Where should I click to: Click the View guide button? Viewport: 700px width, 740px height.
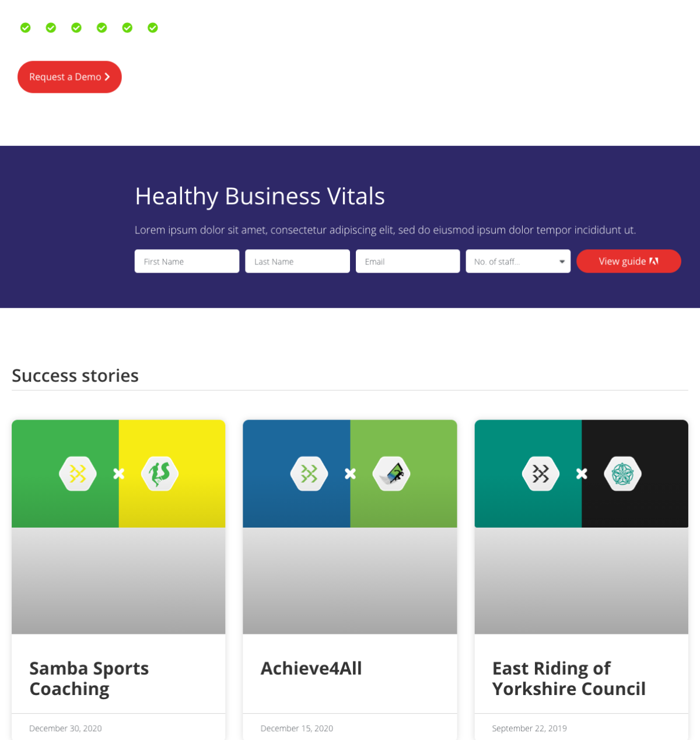point(629,261)
